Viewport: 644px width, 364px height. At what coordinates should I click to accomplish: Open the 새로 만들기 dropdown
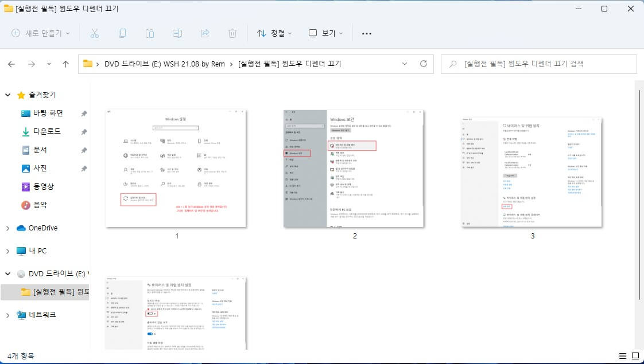[x=40, y=33]
